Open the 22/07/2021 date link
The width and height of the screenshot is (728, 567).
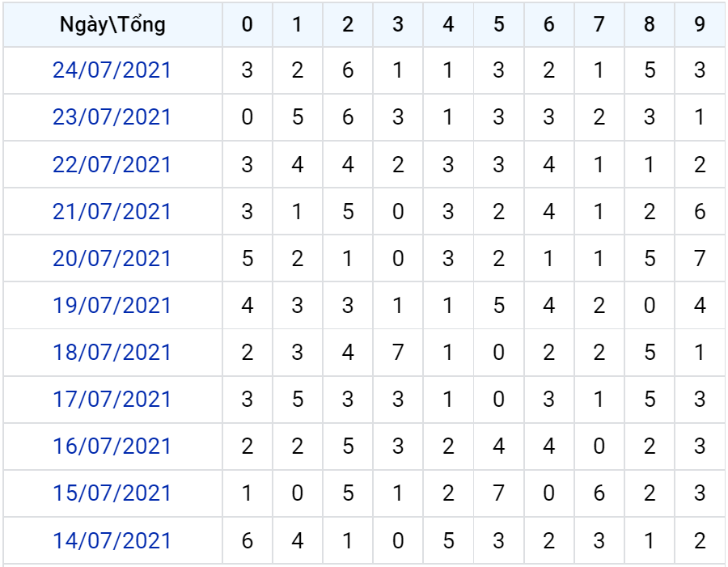112,164
